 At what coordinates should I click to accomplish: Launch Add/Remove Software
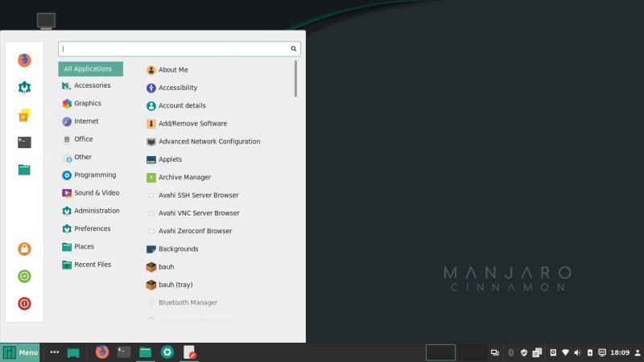[192, 124]
